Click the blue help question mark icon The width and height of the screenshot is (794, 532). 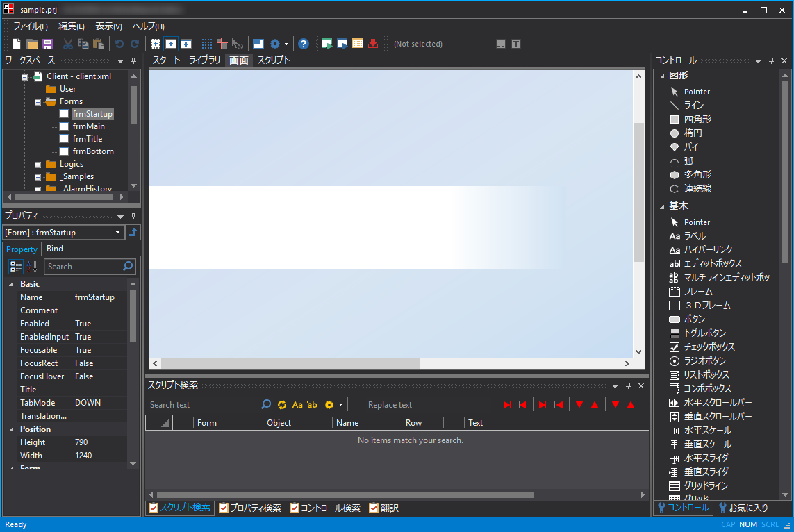[x=304, y=44]
